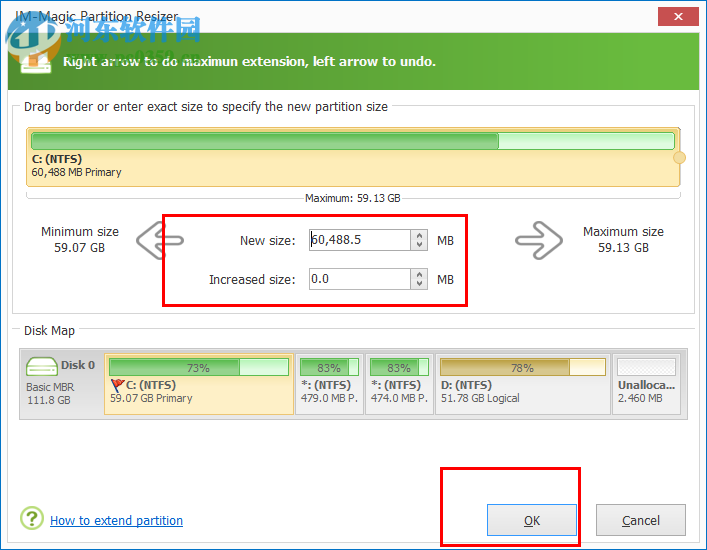The height and width of the screenshot is (550, 707).
Task: Decrease Increased size with the down spinner
Action: click(419, 284)
